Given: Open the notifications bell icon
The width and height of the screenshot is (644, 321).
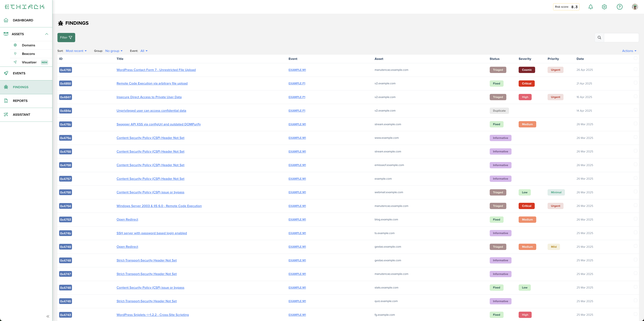Looking at the screenshot, I should [590, 7].
